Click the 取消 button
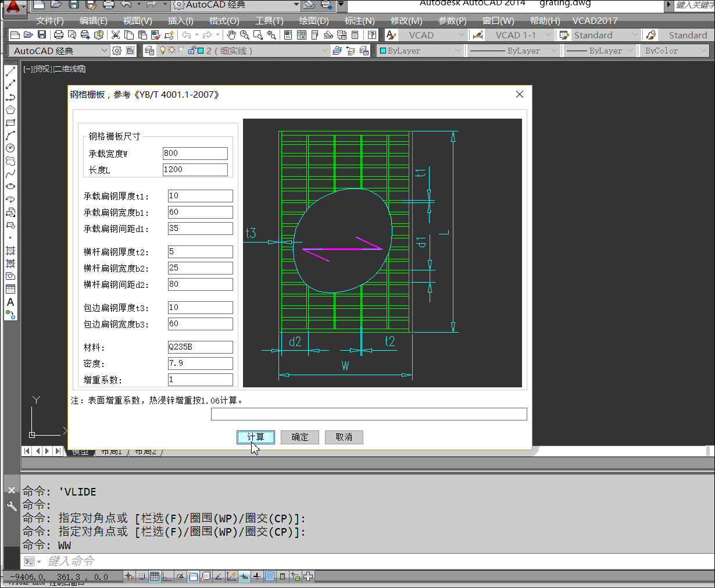Image resolution: width=715 pixels, height=588 pixels. point(344,437)
